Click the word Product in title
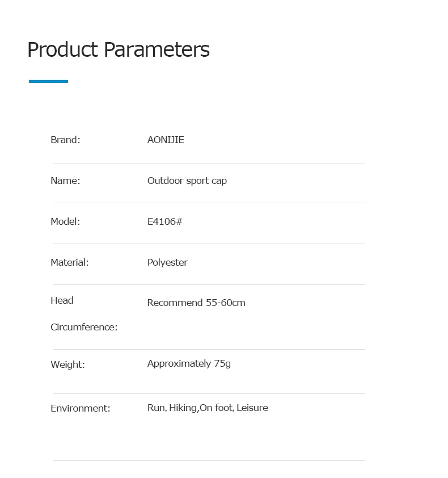This screenshot has height=478, width=448. [63, 50]
